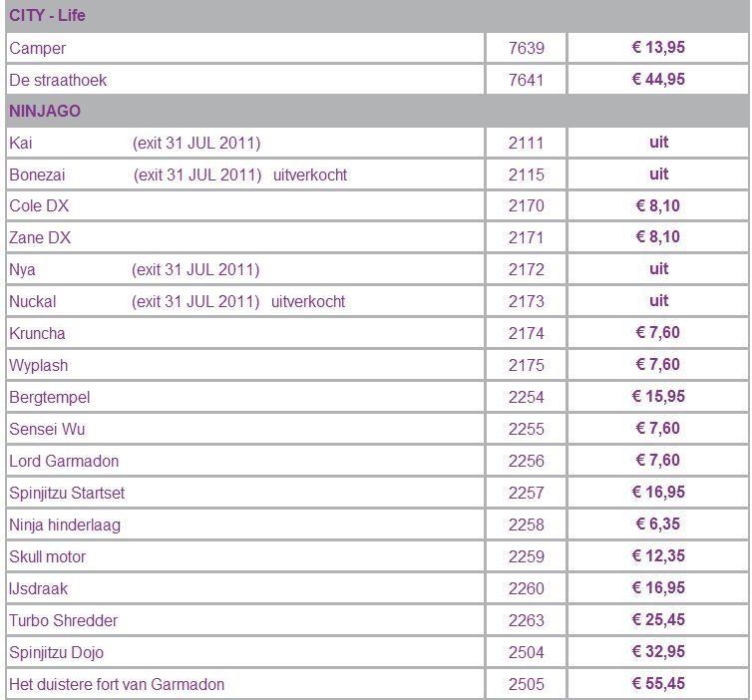Click item number 2256
Viewport: 752px width, 700px height.
click(x=527, y=461)
